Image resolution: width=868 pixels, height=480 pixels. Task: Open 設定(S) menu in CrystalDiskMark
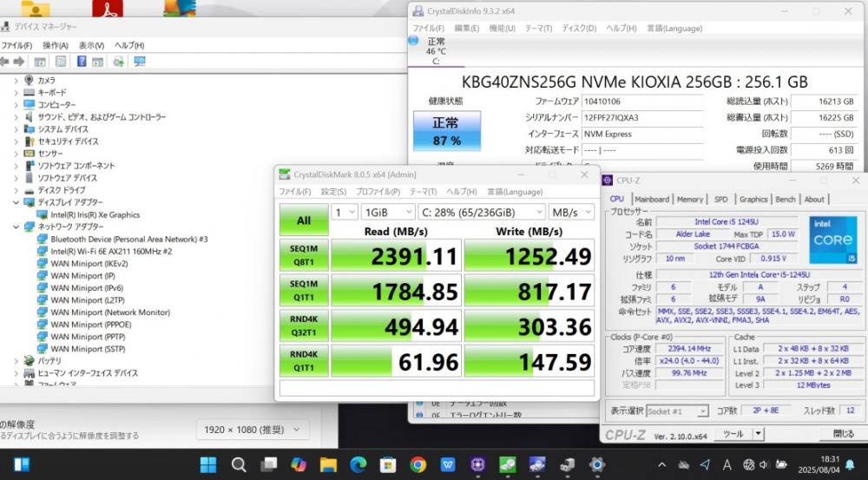pos(334,192)
